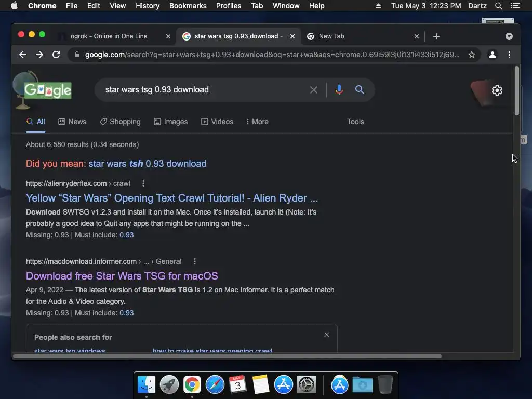Screen dimensions: 532x399
Task: Click the Must include 0.93 link under Mac Informer result
Action: [127, 313]
